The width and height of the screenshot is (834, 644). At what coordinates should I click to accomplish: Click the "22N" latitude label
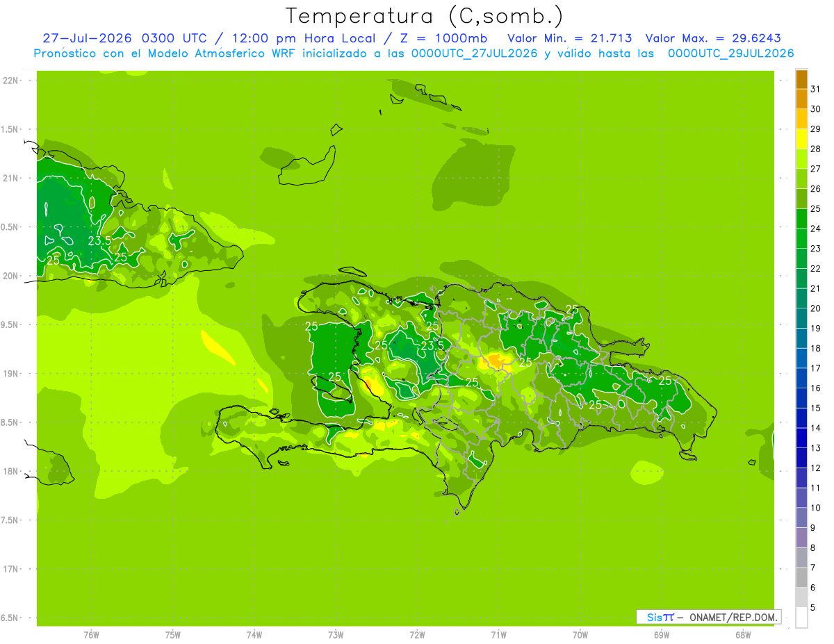[x=10, y=80]
